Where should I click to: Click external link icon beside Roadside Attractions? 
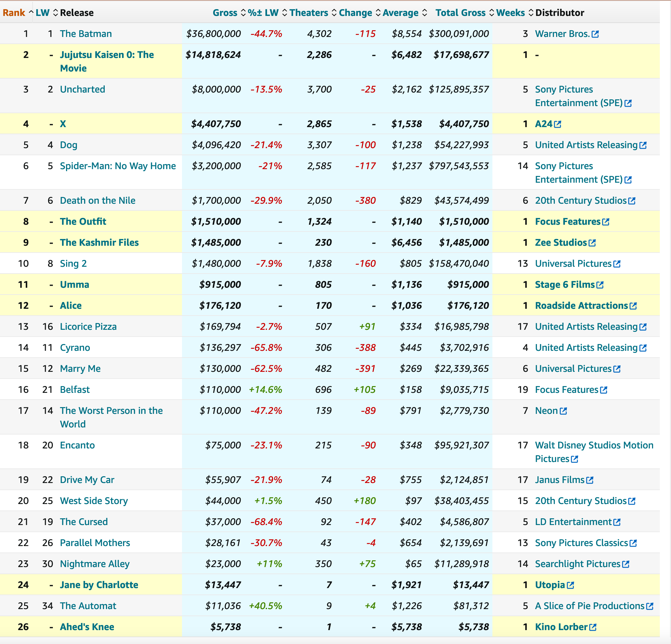633,306
